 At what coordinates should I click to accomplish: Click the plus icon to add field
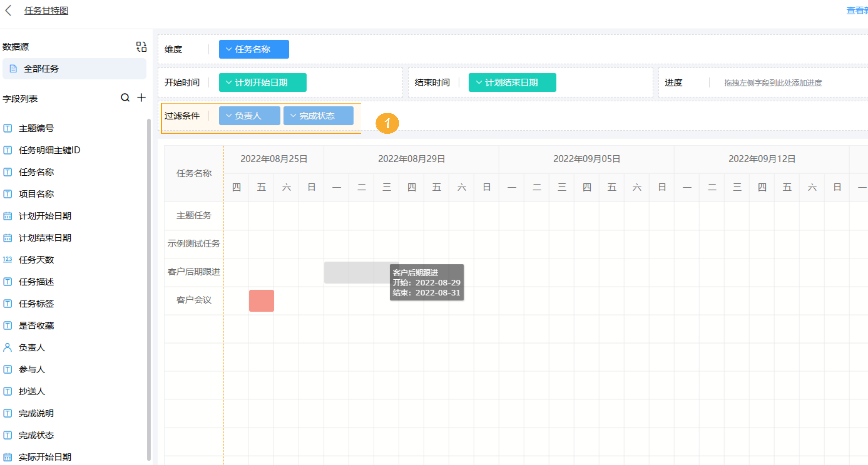point(142,98)
